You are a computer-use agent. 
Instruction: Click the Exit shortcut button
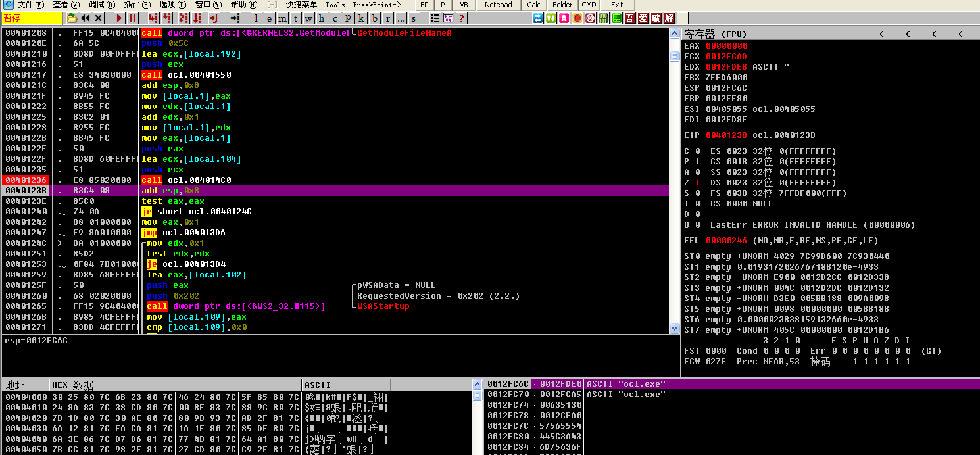(617, 5)
